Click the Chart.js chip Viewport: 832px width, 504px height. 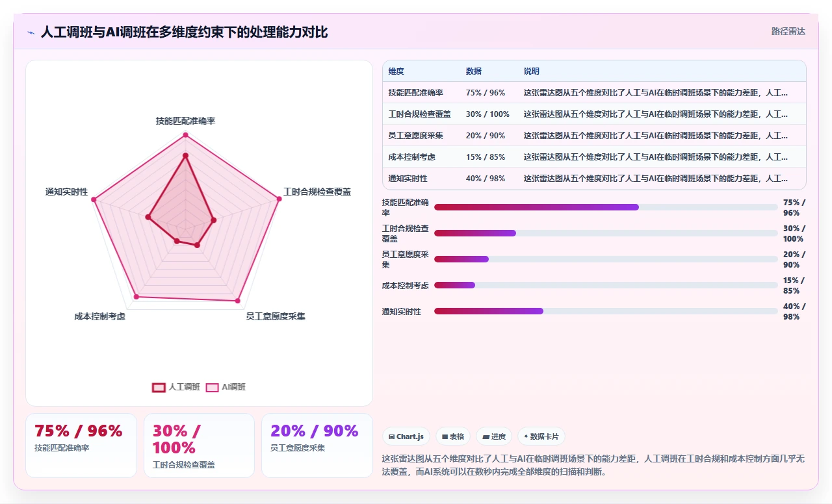406,436
